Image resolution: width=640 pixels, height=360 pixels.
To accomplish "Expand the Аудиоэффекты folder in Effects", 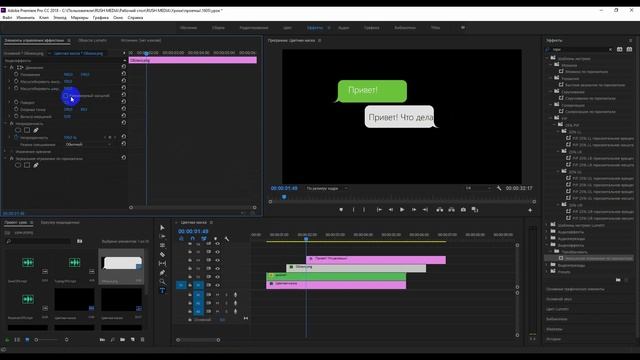I will click(547, 231).
